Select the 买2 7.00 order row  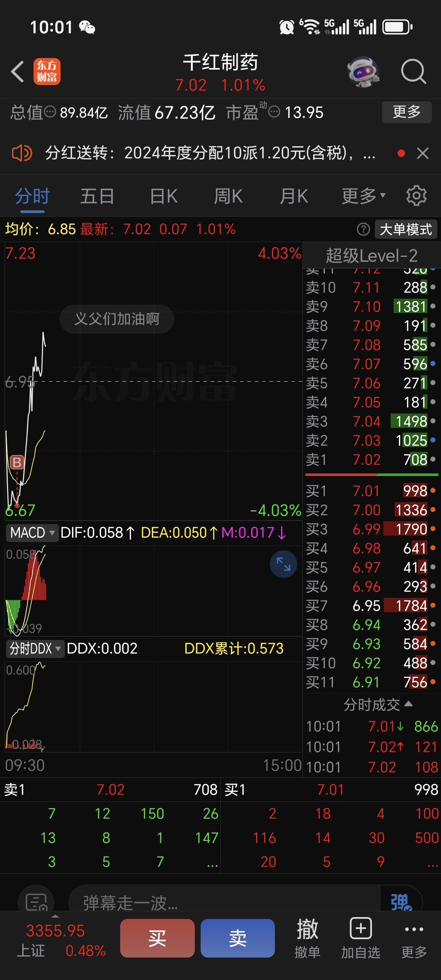372,510
